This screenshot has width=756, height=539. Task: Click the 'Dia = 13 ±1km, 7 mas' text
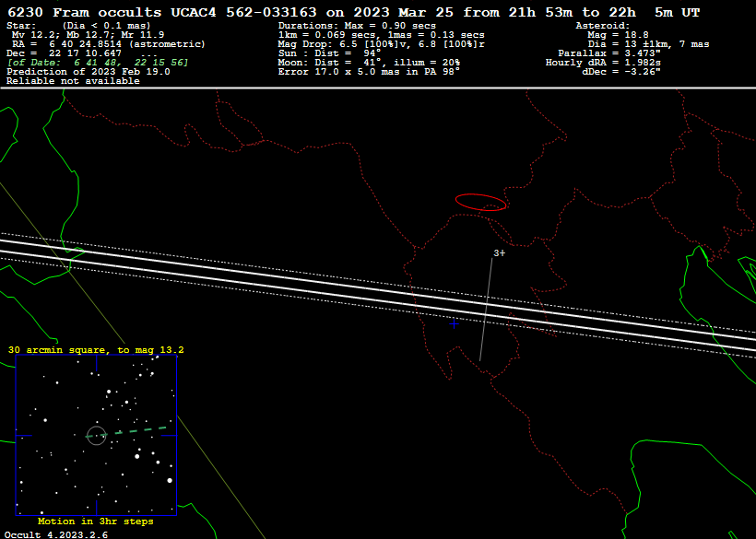tap(648, 44)
